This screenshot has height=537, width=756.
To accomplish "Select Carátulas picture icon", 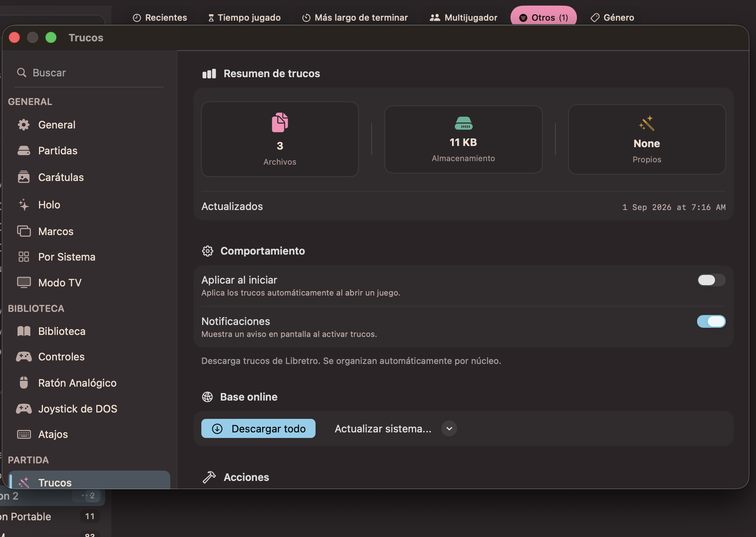I will (24, 177).
